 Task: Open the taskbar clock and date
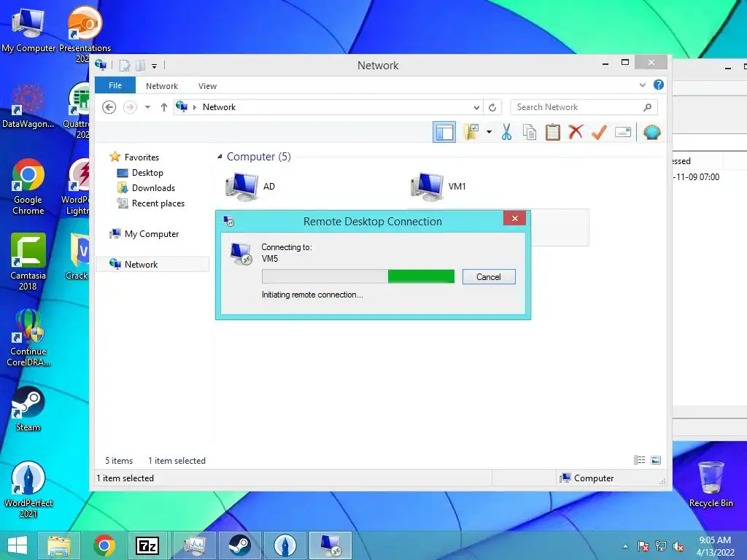[x=715, y=546]
